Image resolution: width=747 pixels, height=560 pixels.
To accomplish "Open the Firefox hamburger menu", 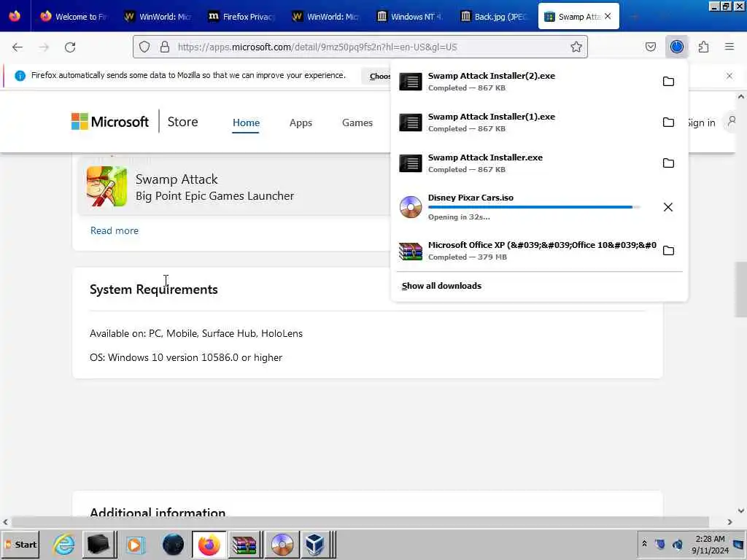I will click(x=729, y=47).
